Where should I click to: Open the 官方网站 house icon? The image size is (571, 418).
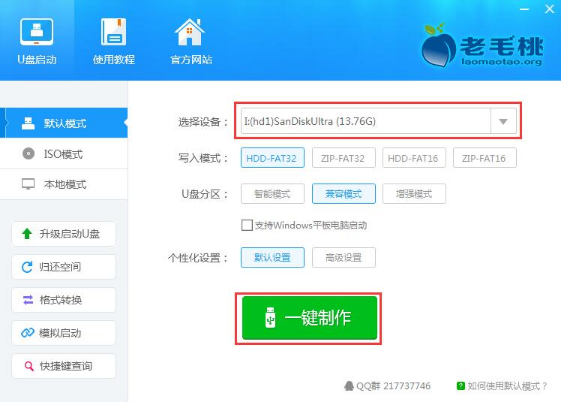[190, 32]
